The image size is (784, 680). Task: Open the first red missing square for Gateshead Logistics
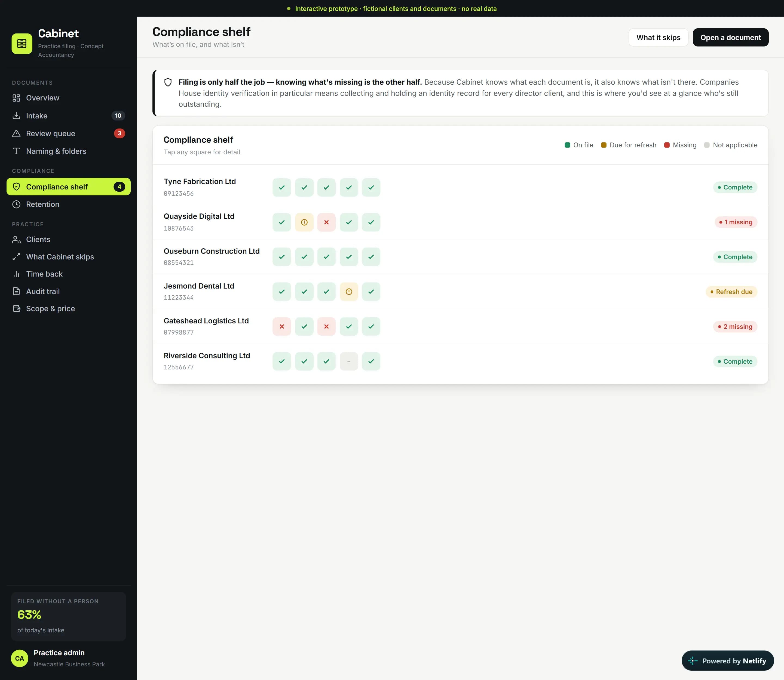point(281,327)
